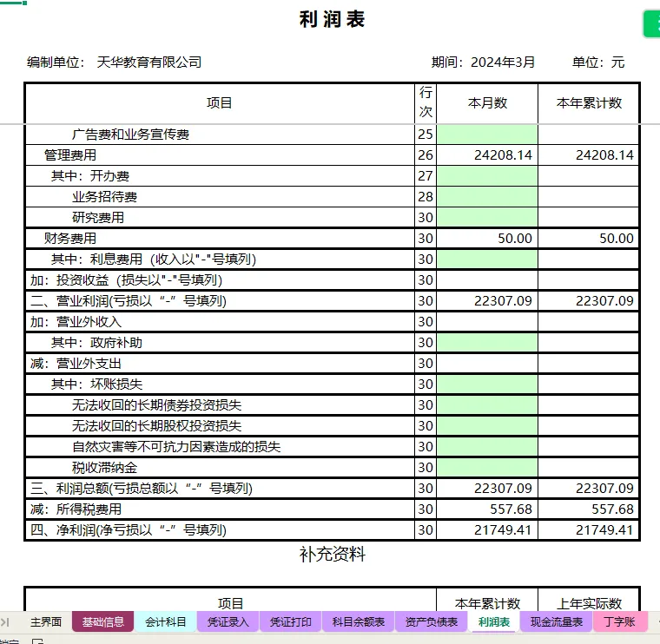Open the 基础信息 sheet tab
This screenshot has width=660, height=644.
point(103,621)
